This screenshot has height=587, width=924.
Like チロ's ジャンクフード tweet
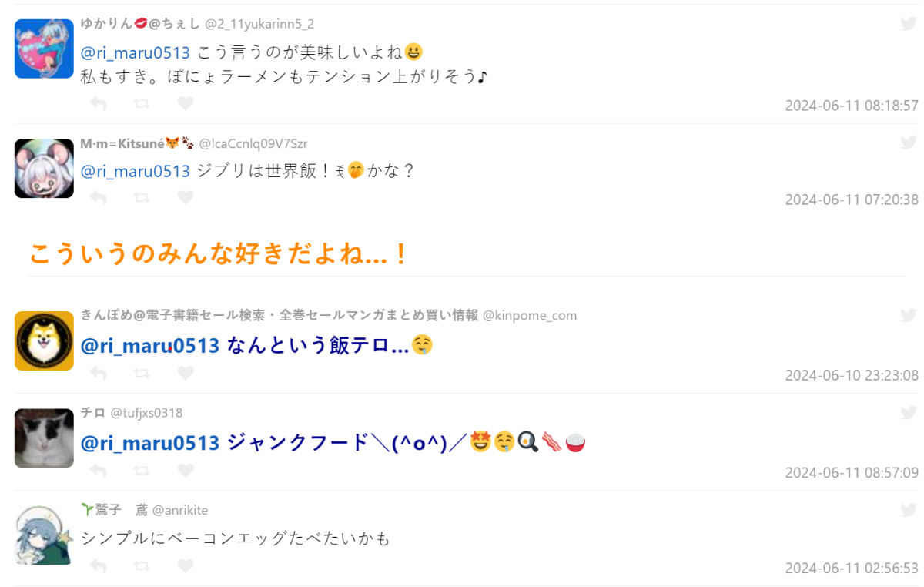point(186,470)
